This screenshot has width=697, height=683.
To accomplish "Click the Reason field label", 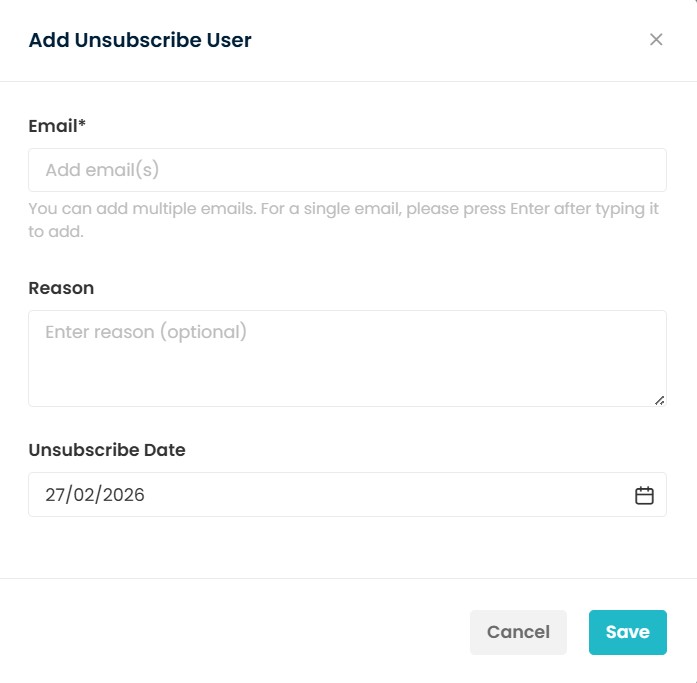I will 61,288.
